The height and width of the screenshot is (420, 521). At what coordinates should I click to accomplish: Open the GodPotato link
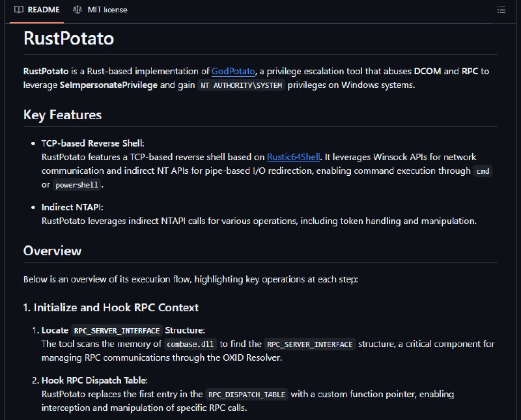click(233, 71)
